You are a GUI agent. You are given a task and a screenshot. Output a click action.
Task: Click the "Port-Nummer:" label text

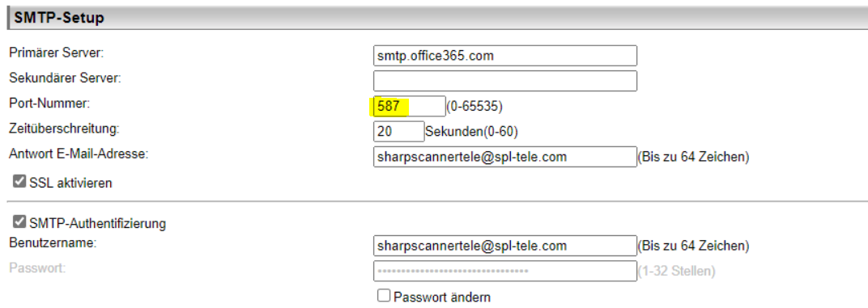(49, 103)
